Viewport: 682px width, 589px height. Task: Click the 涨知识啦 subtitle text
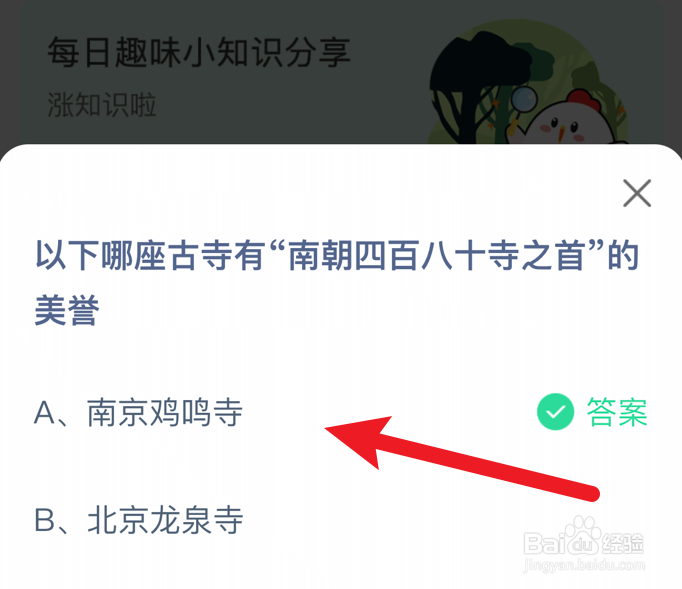(102, 105)
